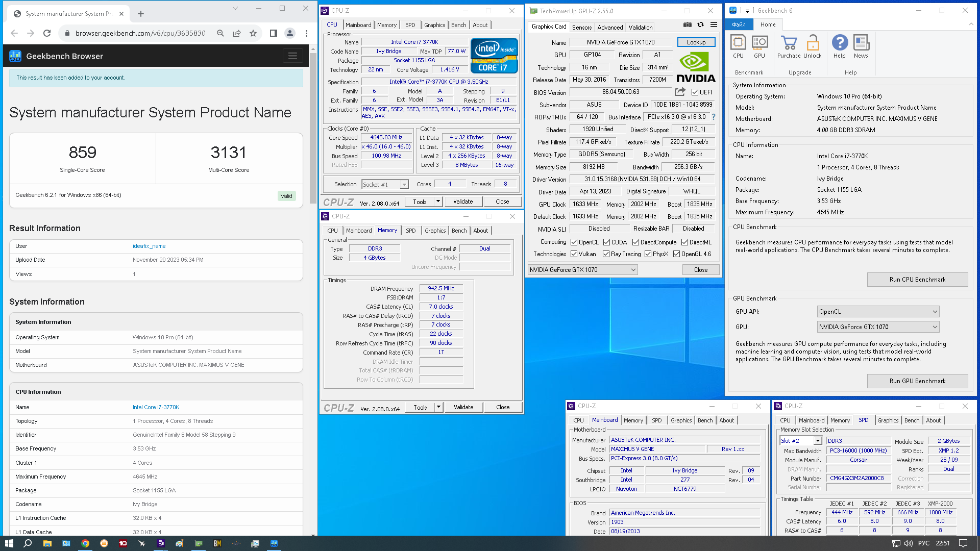The height and width of the screenshot is (551, 980).
Task: Switch to Advanced tab in GPU-Z
Action: [x=610, y=28]
